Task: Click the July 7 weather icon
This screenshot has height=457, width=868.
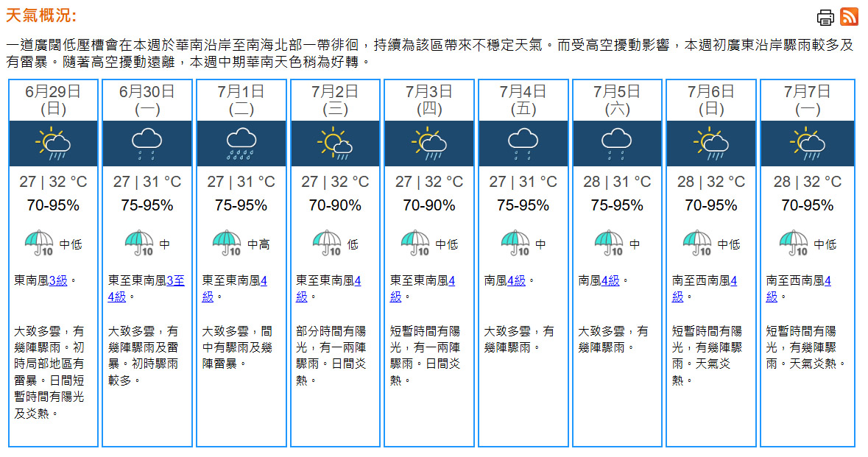Action: (x=807, y=144)
